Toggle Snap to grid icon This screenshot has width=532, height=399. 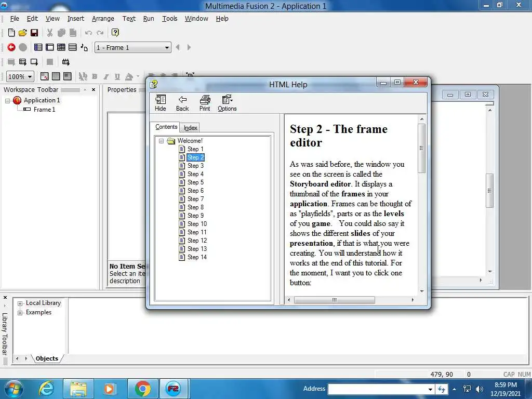[68, 76]
